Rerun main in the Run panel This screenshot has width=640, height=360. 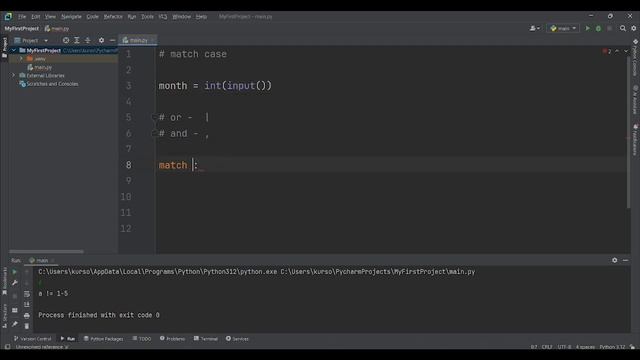[x=15, y=272]
